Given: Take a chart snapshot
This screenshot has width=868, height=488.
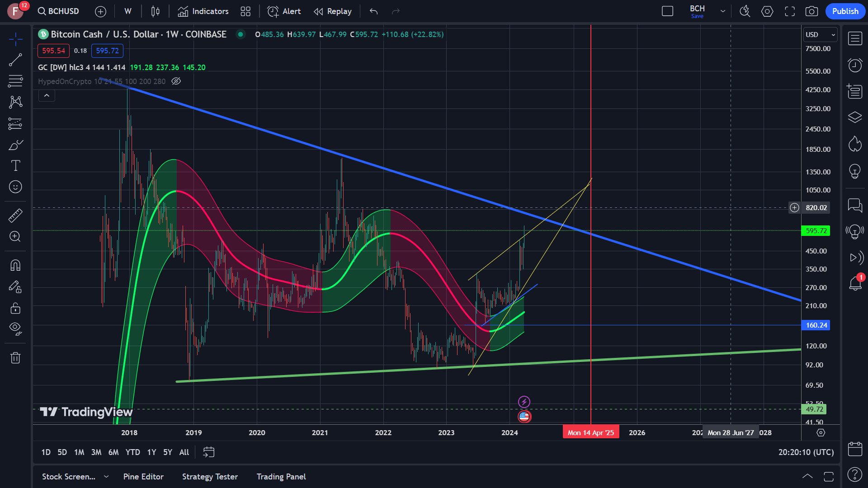Looking at the screenshot, I should pyautogui.click(x=811, y=11).
